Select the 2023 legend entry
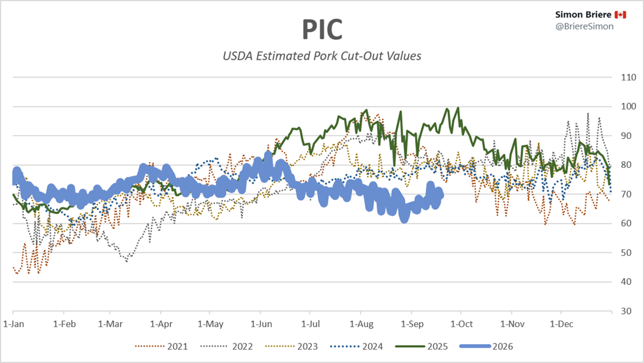The height and width of the screenshot is (363, 644). pyautogui.click(x=292, y=347)
